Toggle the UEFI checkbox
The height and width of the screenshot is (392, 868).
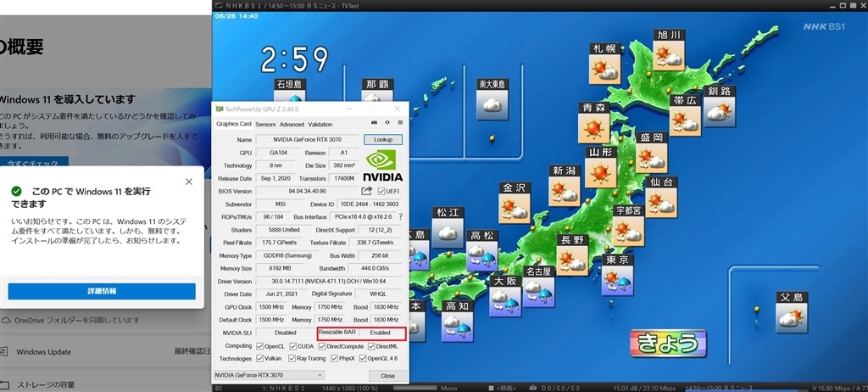coord(381,191)
